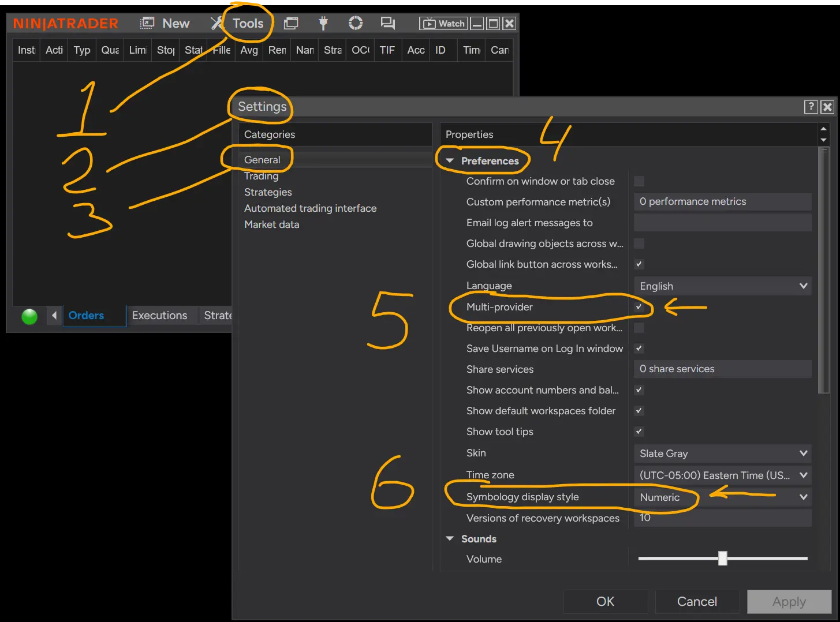Click the green connection status indicator
Image resolution: width=840 pixels, height=622 pixels.
coord(29,316)
